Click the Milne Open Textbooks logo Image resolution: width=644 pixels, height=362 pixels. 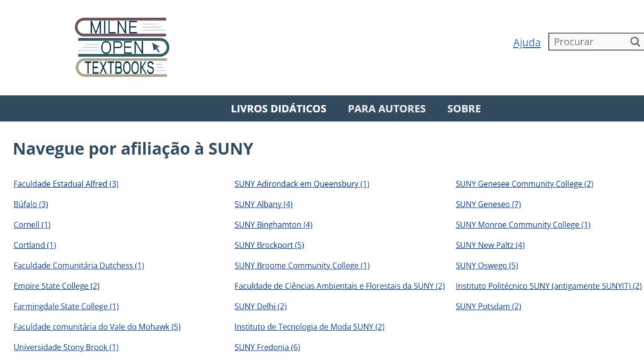click(122, 47)
